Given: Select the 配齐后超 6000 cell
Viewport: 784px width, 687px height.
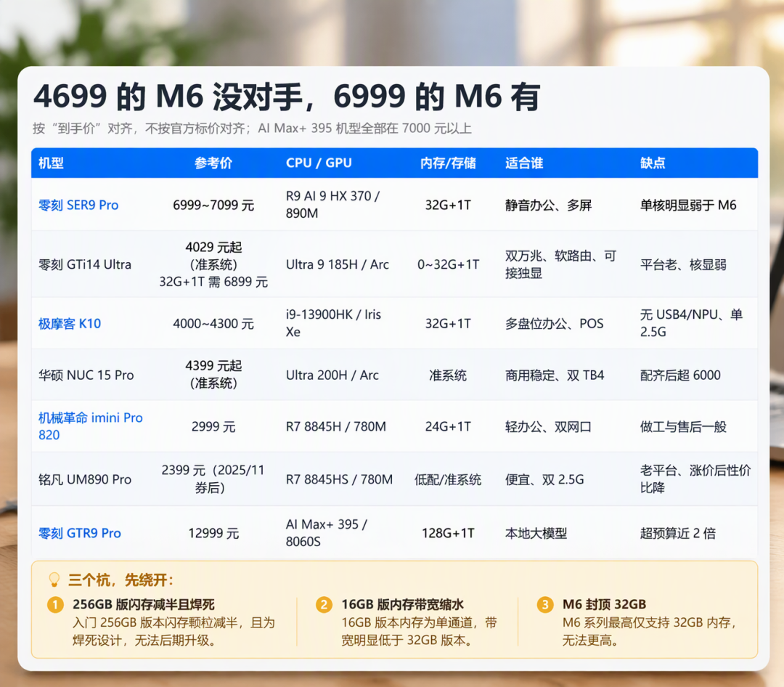Looking at the screenshot, I should click(680, 375).
